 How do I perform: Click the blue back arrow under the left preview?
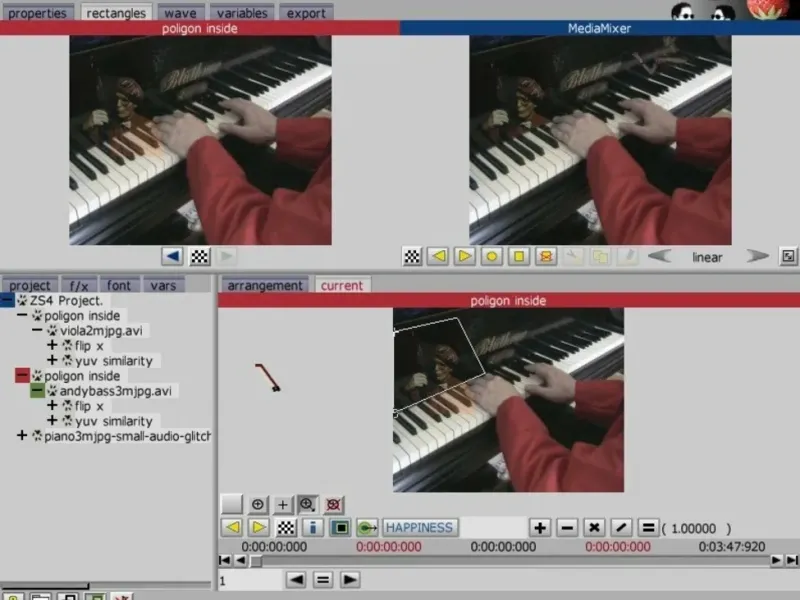(172, 256)
